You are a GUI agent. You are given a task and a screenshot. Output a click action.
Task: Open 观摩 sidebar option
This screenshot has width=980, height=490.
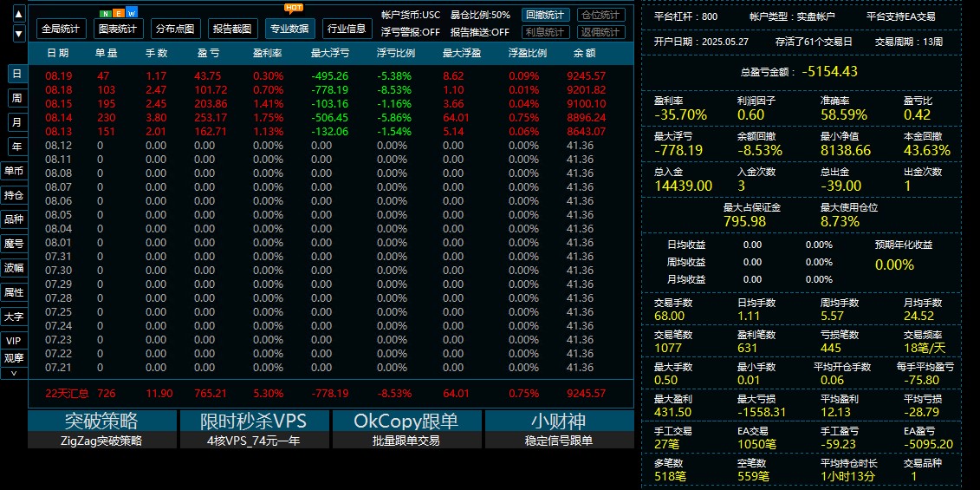[14, 358]
